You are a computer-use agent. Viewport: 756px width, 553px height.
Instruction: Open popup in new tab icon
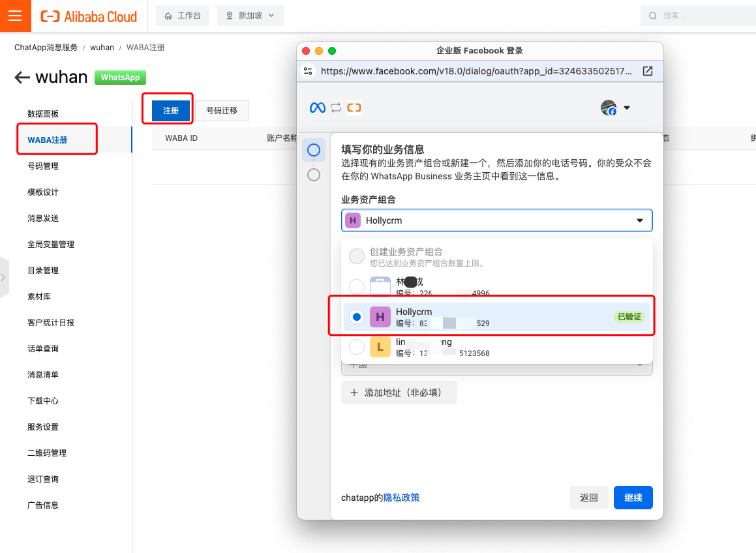click(x=648, y=71)
